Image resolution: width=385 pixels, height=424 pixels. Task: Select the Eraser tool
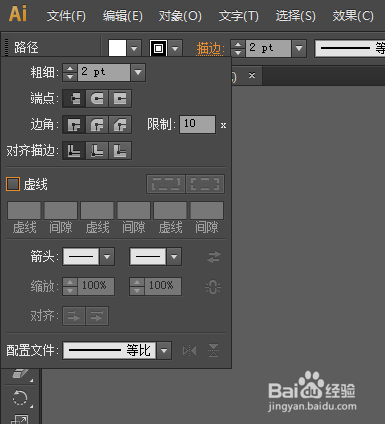click(20, 374)
